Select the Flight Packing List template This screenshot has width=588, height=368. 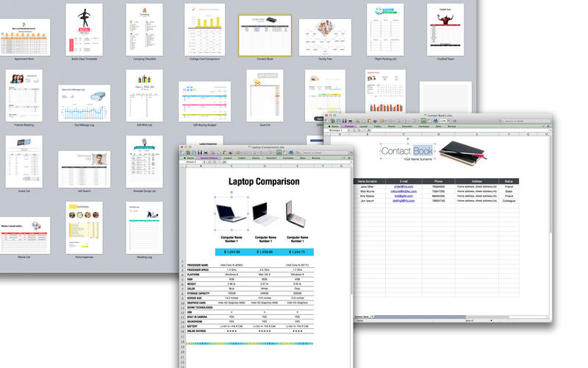click(385, 29)
